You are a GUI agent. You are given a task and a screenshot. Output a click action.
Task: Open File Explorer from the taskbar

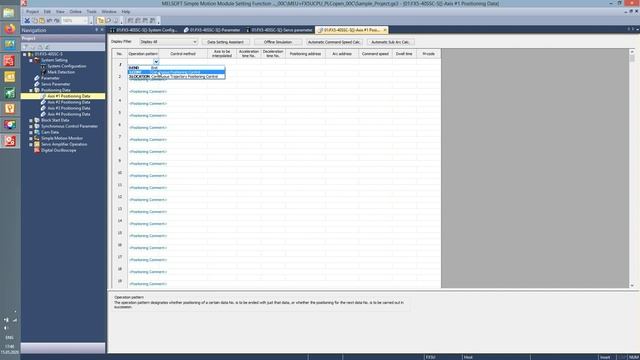point(9,13)
